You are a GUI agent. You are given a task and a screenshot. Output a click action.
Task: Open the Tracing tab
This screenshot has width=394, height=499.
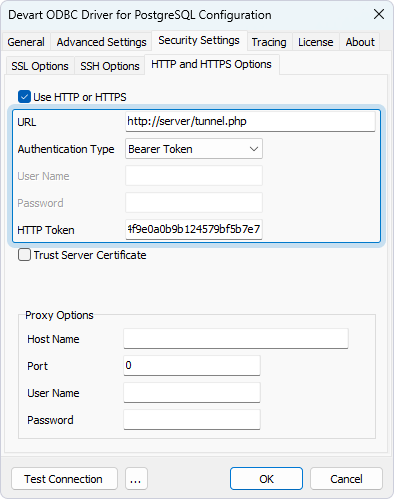tap(269, 42)
